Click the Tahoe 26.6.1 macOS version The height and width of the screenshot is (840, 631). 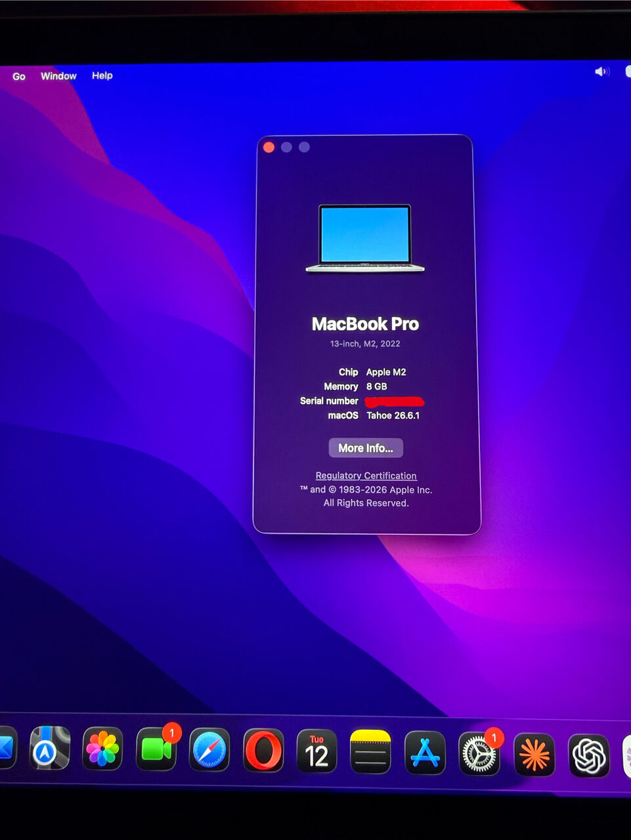(393, 415)
